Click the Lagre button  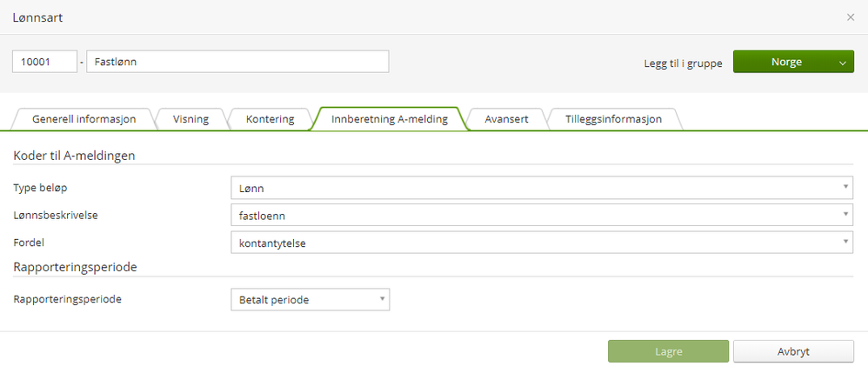click(668, 351)
